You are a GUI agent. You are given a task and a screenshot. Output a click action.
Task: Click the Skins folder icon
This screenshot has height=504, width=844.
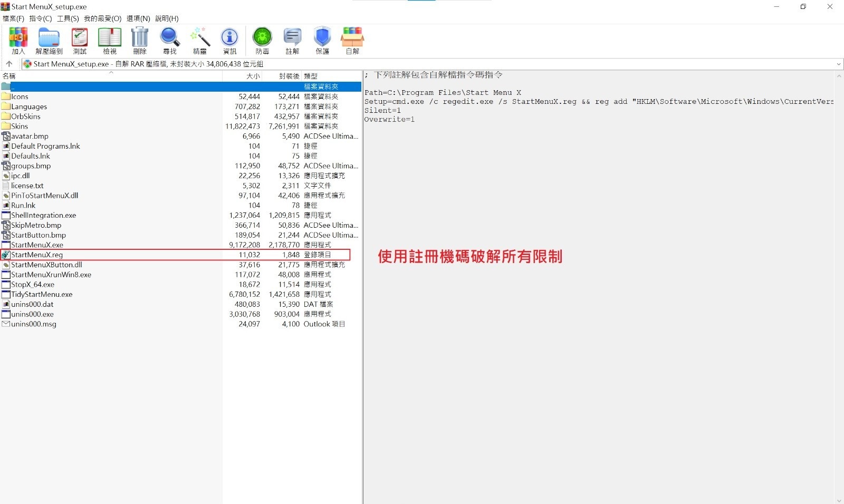click(x=6, y=126)
